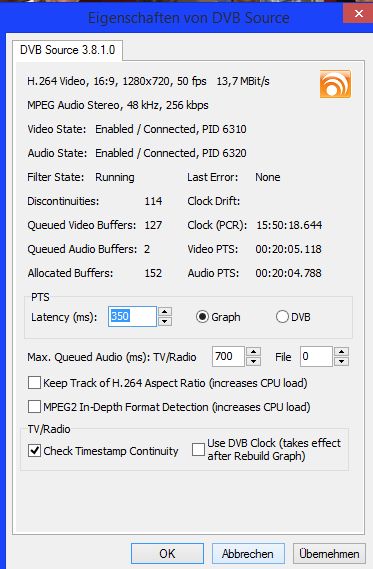Image resolution: width=373 pixels, height=569 pixels.
Task: Increase Latency value with up arrow
Action: tap(165, 312)
